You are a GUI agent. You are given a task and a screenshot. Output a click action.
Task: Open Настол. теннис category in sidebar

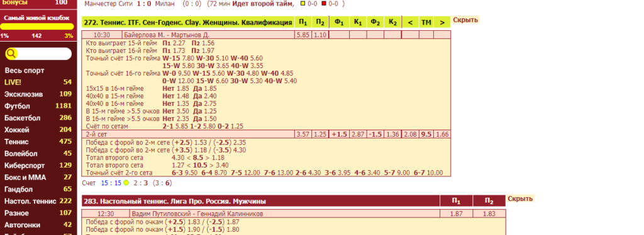pos(30,201)
